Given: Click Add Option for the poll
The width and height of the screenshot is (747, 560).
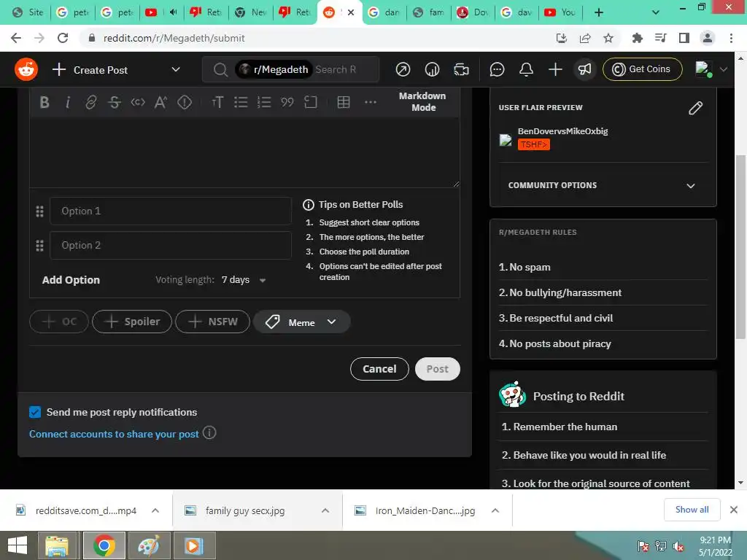Looking at the screenshot, I should click(71, 280).
